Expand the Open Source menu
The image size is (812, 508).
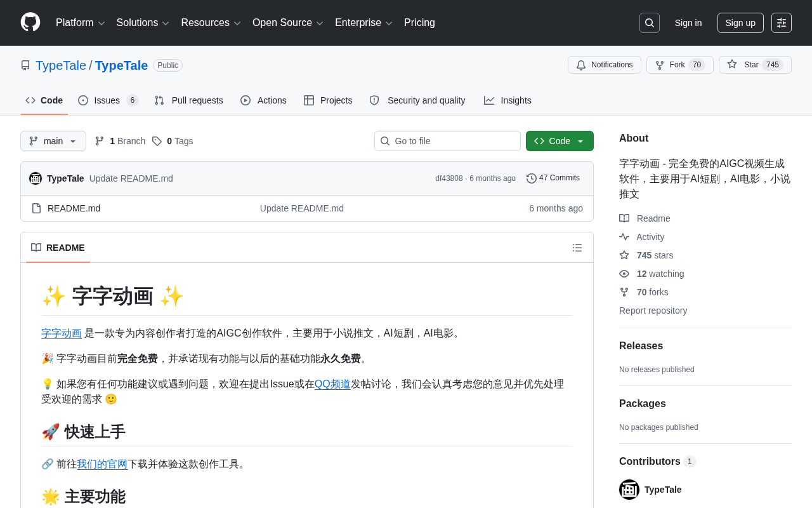point(288,23)
